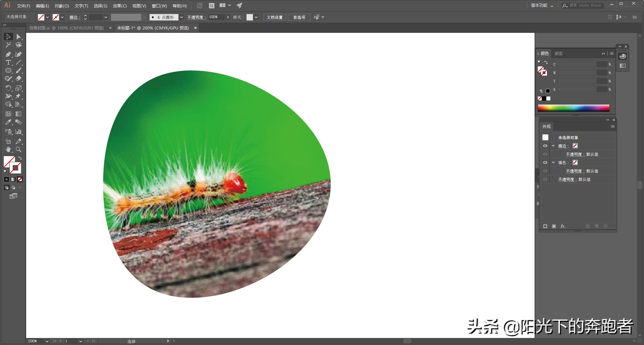The width and height of the screenshot is (644, 345).
Task: Select the Mesh tool
Action: click(x=8, y=114)
